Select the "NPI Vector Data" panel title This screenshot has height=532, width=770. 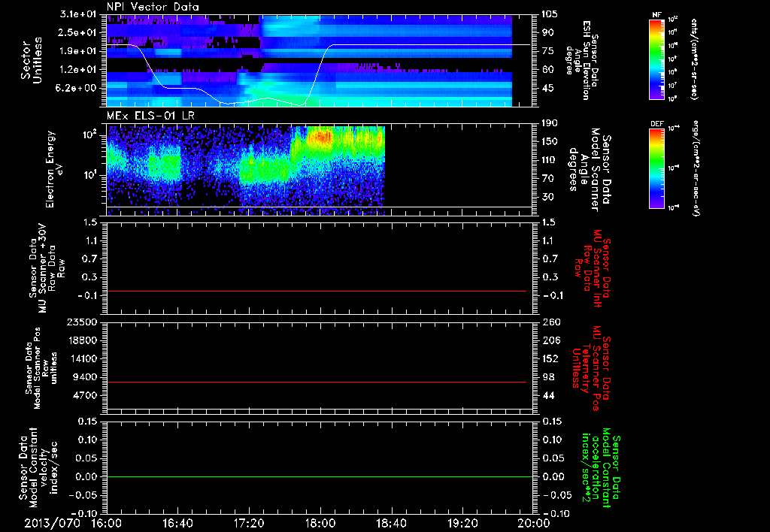pos(153,7)
